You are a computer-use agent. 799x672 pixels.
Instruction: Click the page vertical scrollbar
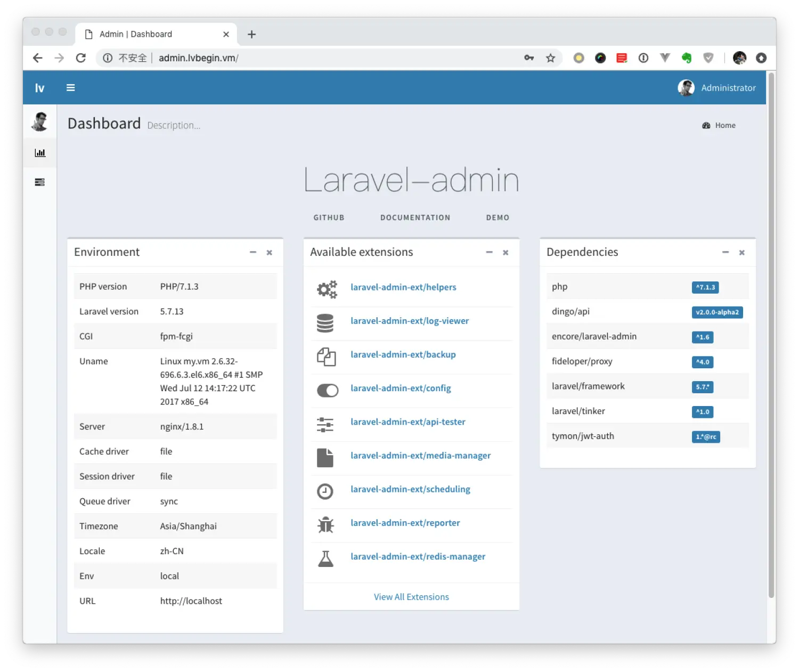[x=771, y=336]
